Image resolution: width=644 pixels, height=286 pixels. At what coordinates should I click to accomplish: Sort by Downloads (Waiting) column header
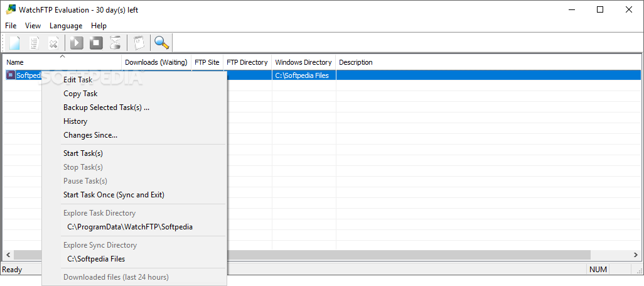[x=156, y=62]
